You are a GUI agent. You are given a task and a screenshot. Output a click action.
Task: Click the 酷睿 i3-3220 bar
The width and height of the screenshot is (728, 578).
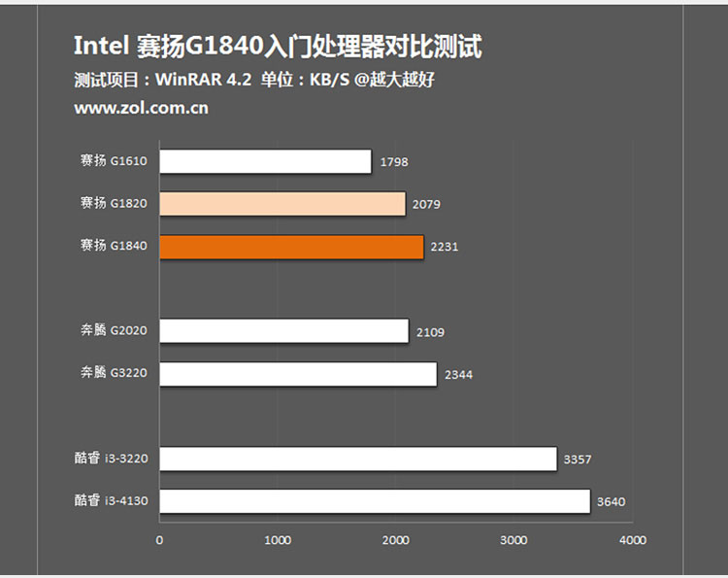(357, 459)
